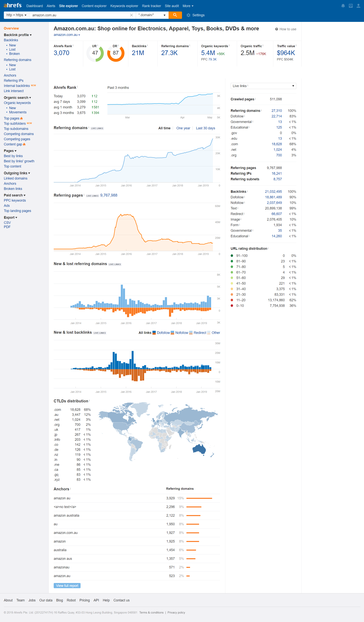Clear the amazon.com.au search field
Image resolution: width=364 pixels, height=622 pixels.
pyautogui.click(x=131, y=15)
